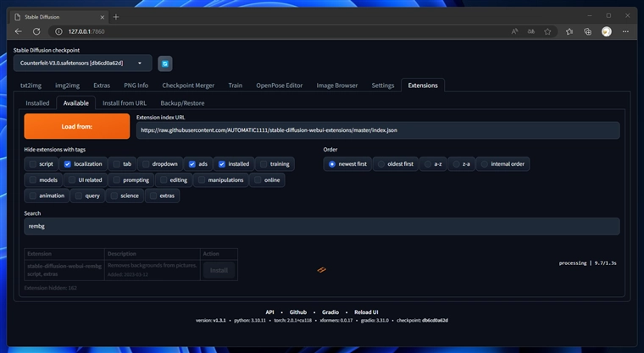Toggle the script tag checkbox
Viewport: 644px width, 353px height.
pos(33,164)
